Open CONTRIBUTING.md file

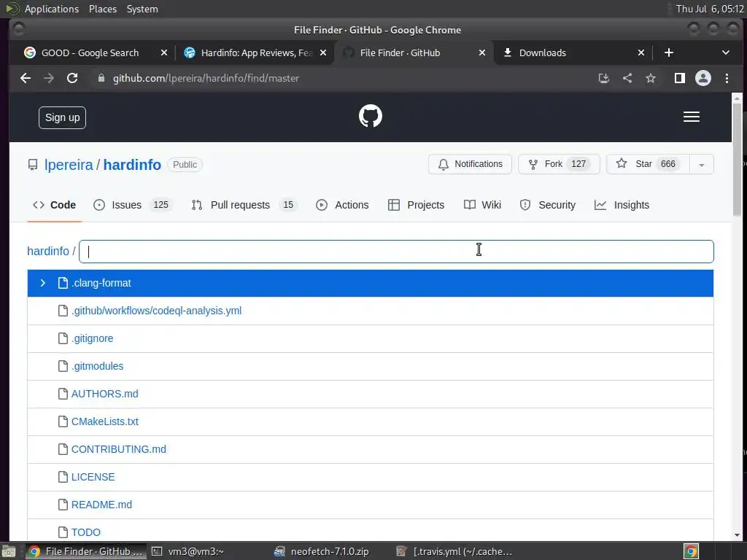119,449
